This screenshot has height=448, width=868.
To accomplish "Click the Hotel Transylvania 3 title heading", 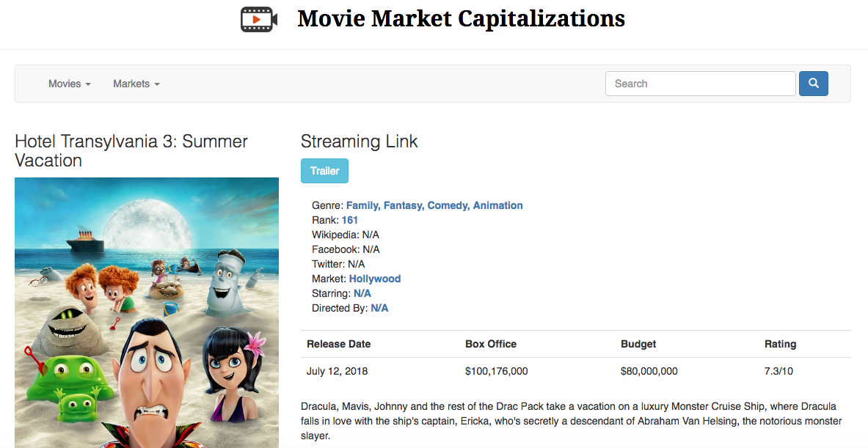I will click(131, 150).
